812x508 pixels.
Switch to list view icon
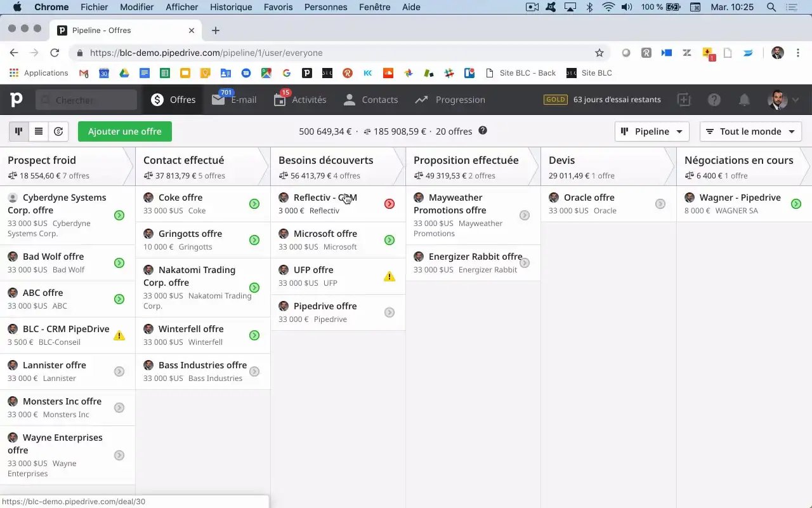pyautogui.click(x=39, y=131)
